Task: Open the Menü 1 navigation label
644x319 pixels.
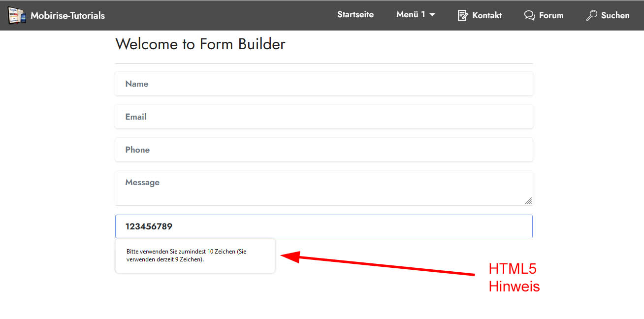Action: (x=411, y=15)
